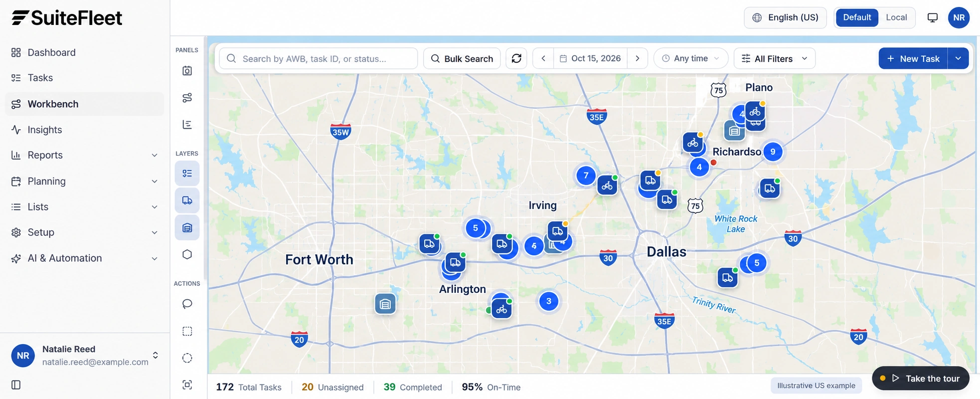980x399 pixels.
Task: Expand the All Filters dropdown
Action: pos(775,58)
